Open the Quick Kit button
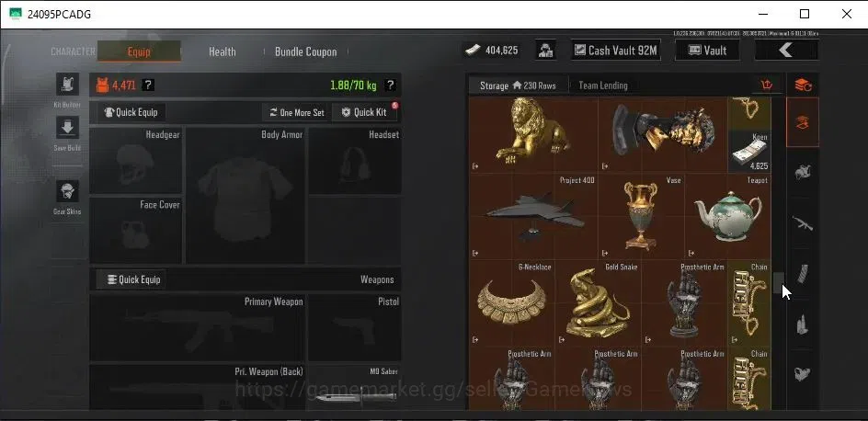The height and width of the screenshot is (421, 868). tap(365, 112)
